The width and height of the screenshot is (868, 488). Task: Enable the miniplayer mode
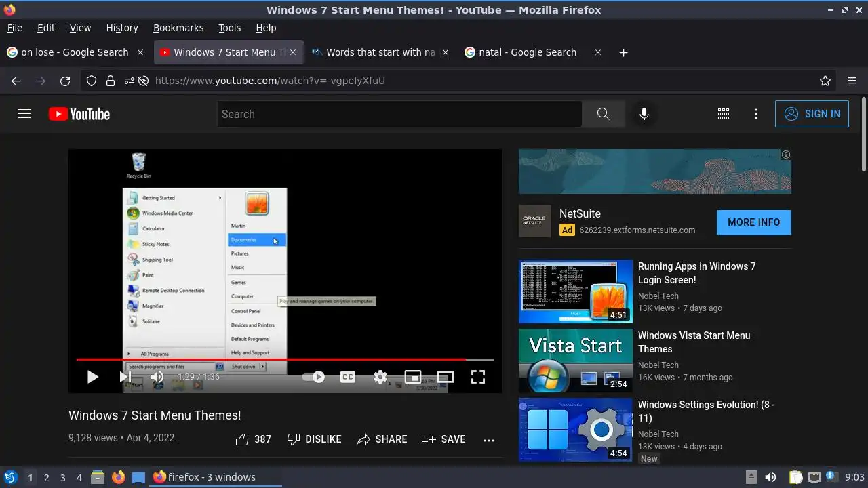point(413,377)
